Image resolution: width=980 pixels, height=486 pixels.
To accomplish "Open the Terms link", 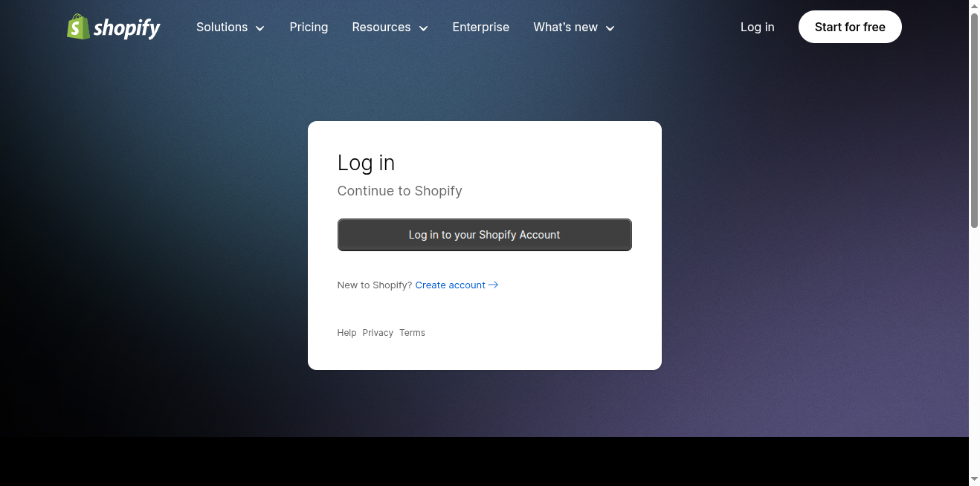I will click(412, 333).
